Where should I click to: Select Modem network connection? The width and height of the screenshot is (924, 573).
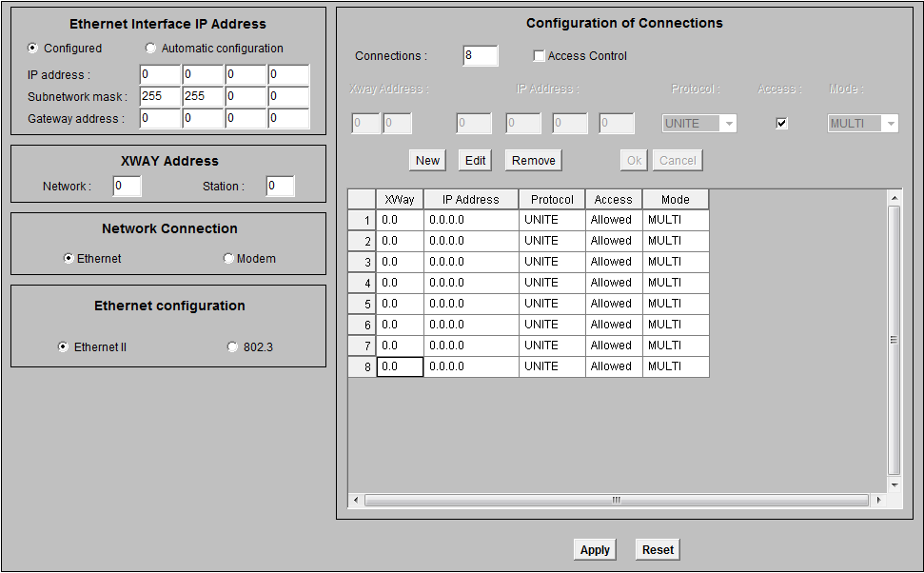click(228, 259)
